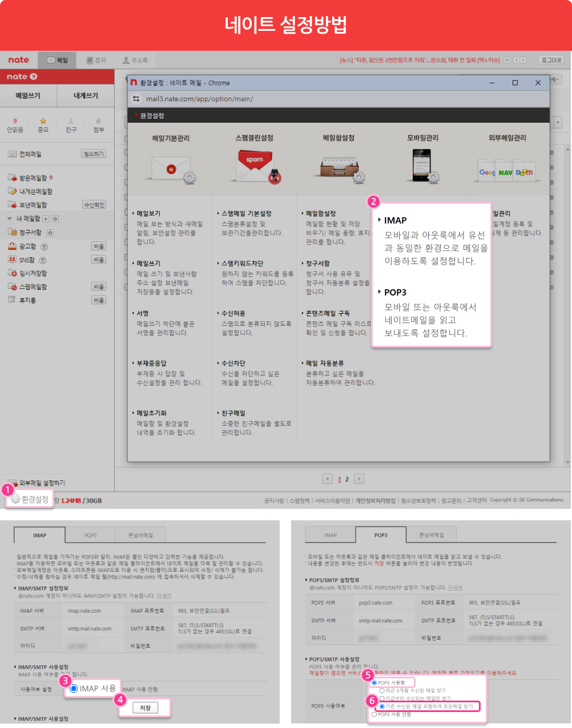
Task: Open the 스팸키워드차단 settings link
Action: coord(242,264)
